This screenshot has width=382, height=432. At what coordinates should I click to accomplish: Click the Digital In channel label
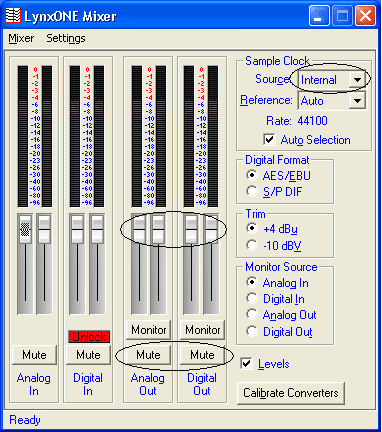tap(88, 384)
